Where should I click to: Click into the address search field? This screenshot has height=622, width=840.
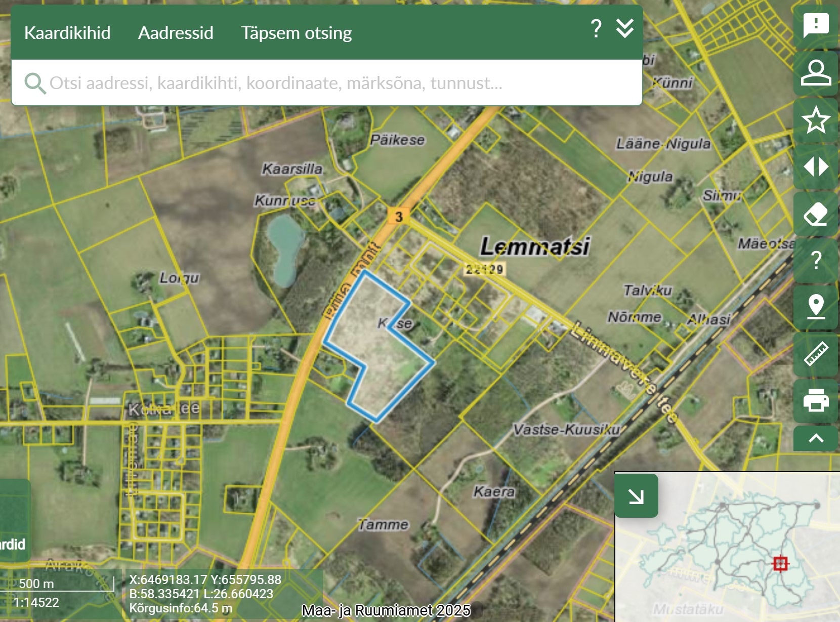pos(324,83)
